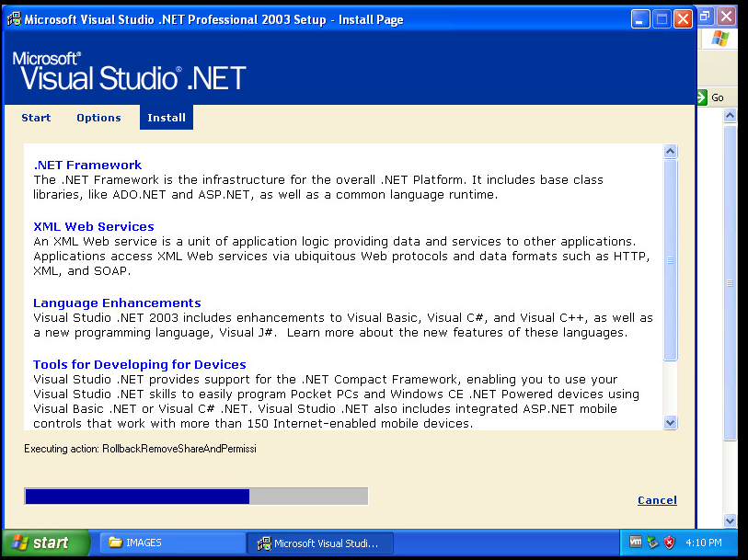Image resolution: width=748 pixels, height=560 pixels.
Task: Click the safely remove hardware tray icon
Action: pyautogui.click(x=652, y=543)
